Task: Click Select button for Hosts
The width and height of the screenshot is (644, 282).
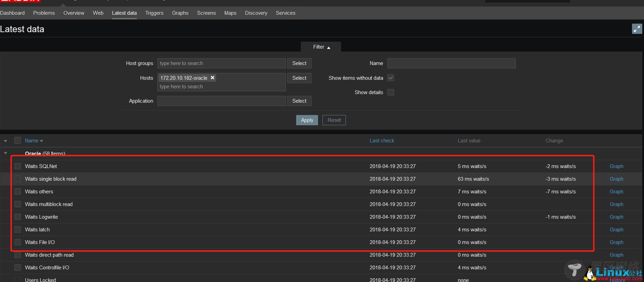Action: click(x=299, y=78)
